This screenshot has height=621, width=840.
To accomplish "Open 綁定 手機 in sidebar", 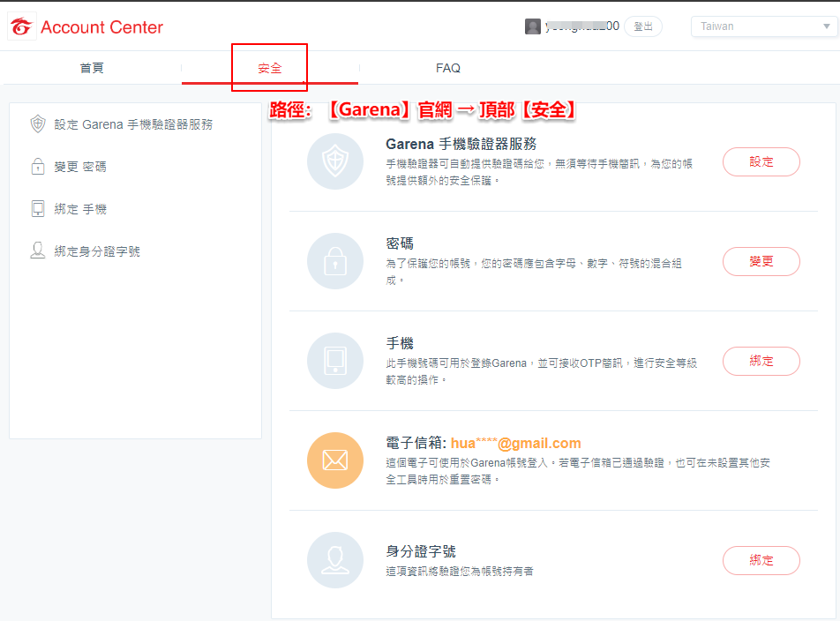I will click(80, 209).
